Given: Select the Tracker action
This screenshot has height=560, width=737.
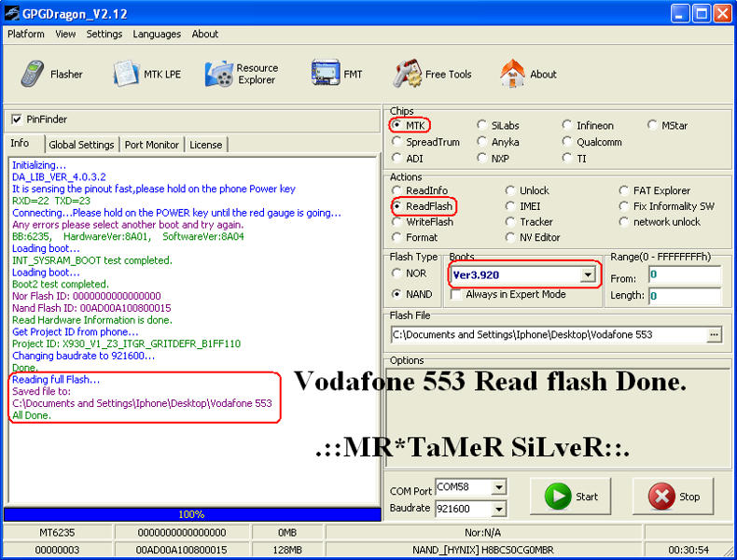Looking at the screenshot, I should coord(510,221).
